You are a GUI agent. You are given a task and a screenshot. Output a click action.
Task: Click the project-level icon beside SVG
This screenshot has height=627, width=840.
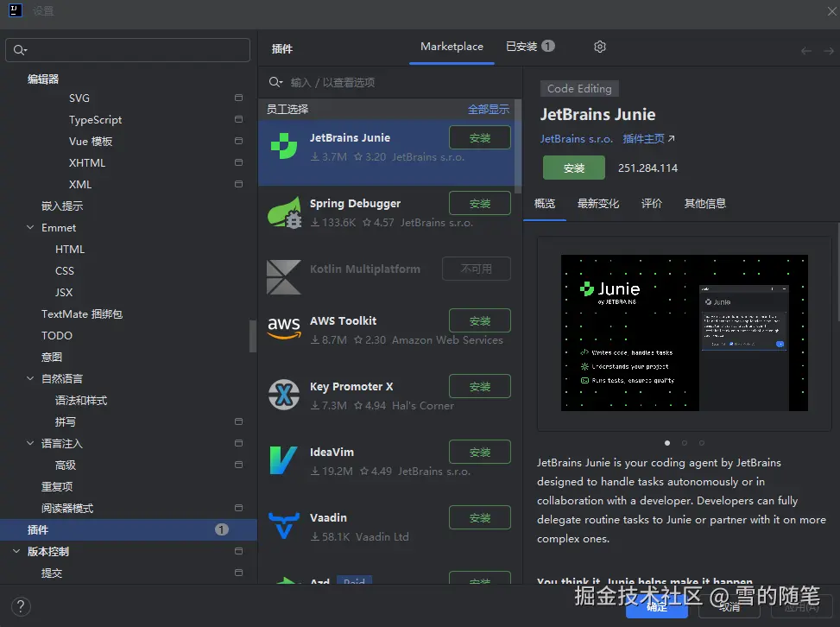point(238,98)
